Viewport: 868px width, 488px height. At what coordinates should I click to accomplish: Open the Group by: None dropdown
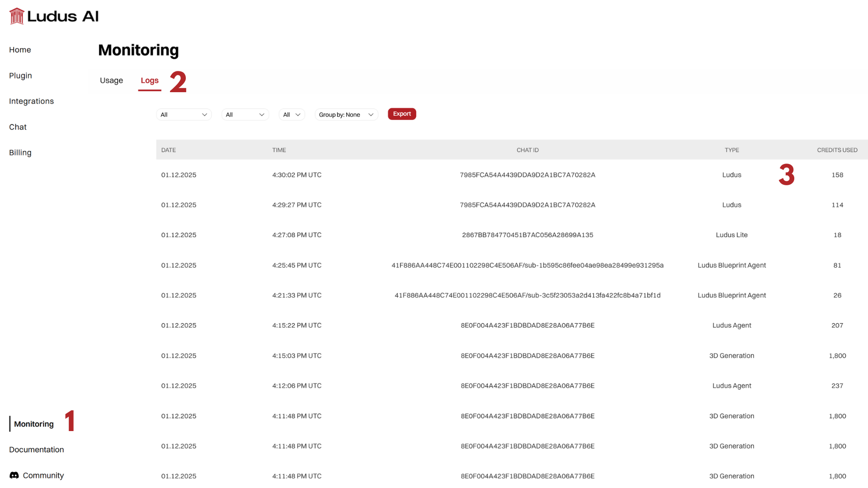346,114
